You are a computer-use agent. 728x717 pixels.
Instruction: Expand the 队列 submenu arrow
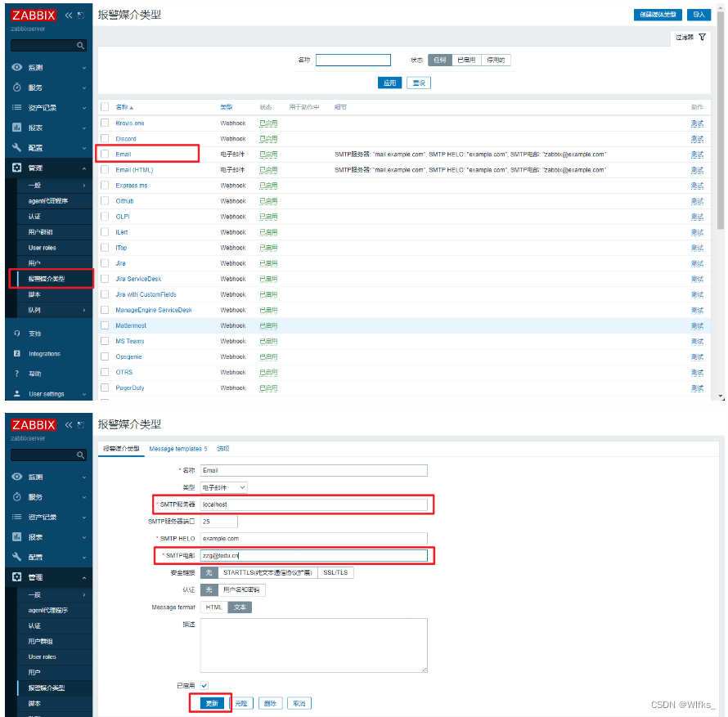click(x=84, y=310)
